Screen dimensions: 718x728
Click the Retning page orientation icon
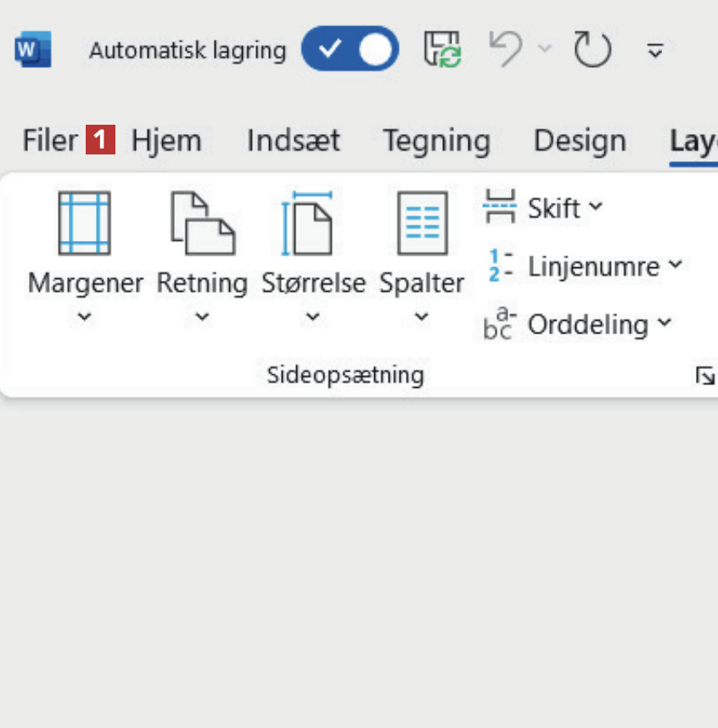202,224
